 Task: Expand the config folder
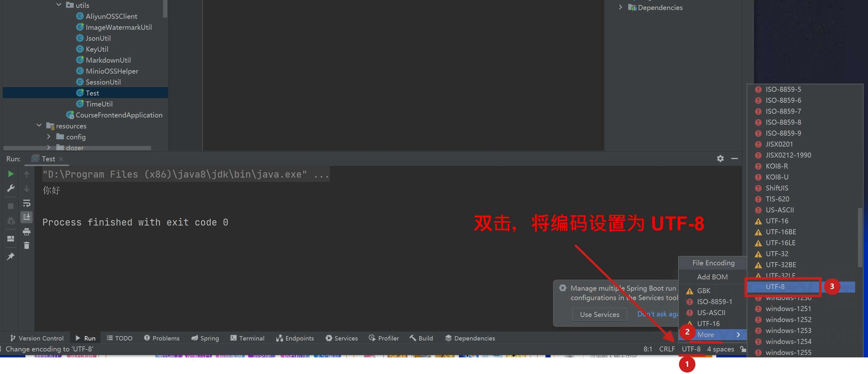49,137
